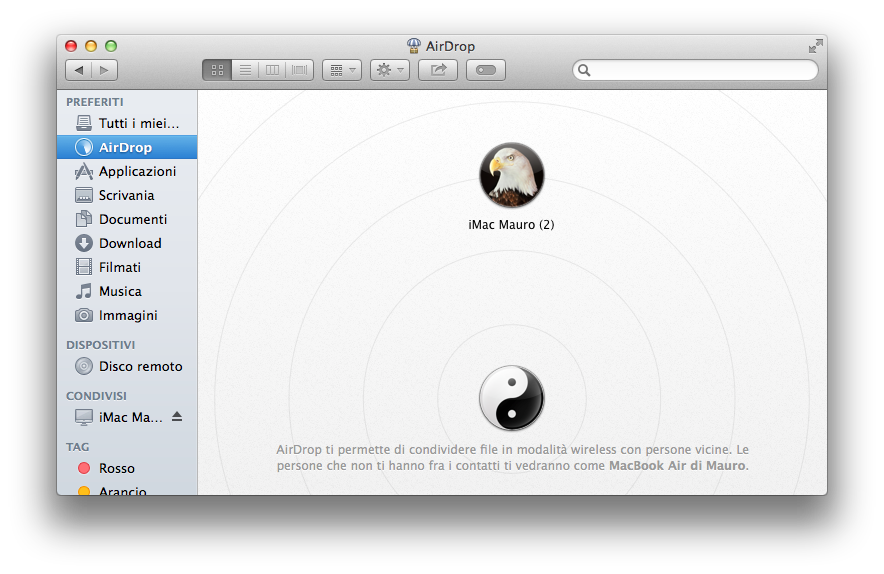Minimize the window with the yellow button
The width and height of the screenshot is (884, 574).
(x=91, y=46)
